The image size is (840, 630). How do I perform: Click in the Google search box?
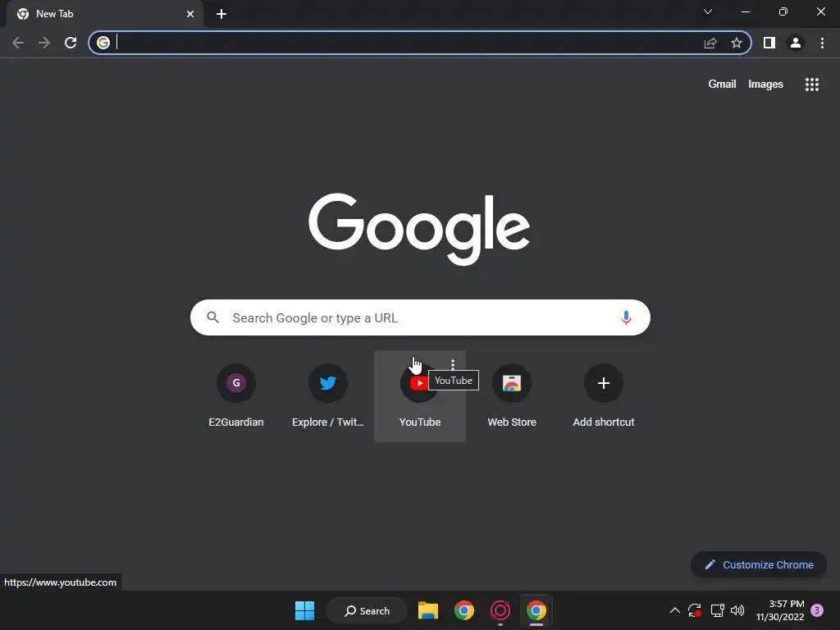click(x=420, y=317)
